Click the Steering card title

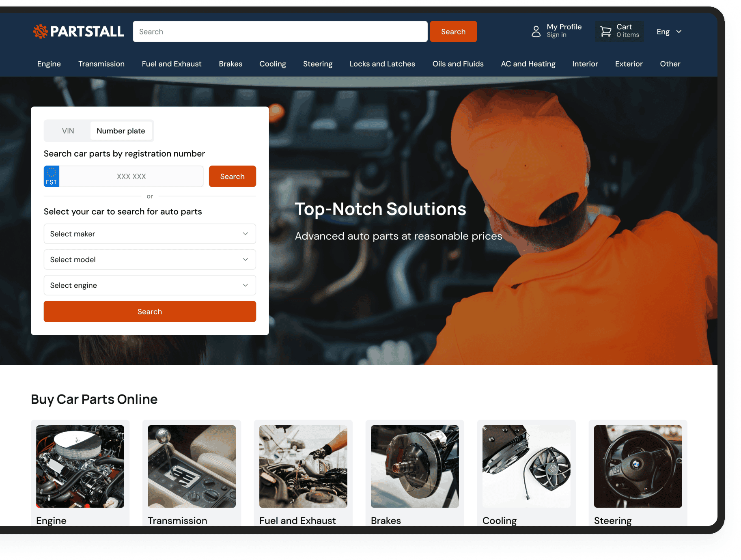point(613,520)
